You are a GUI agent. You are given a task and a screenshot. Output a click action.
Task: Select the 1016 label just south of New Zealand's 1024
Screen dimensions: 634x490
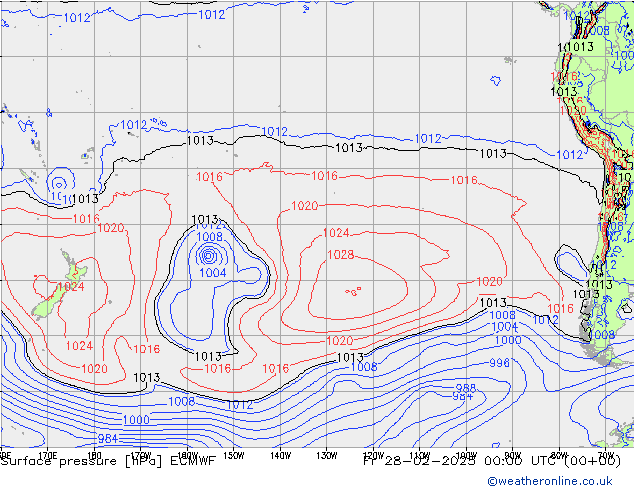pyautogui.click(x=146, y=349)
